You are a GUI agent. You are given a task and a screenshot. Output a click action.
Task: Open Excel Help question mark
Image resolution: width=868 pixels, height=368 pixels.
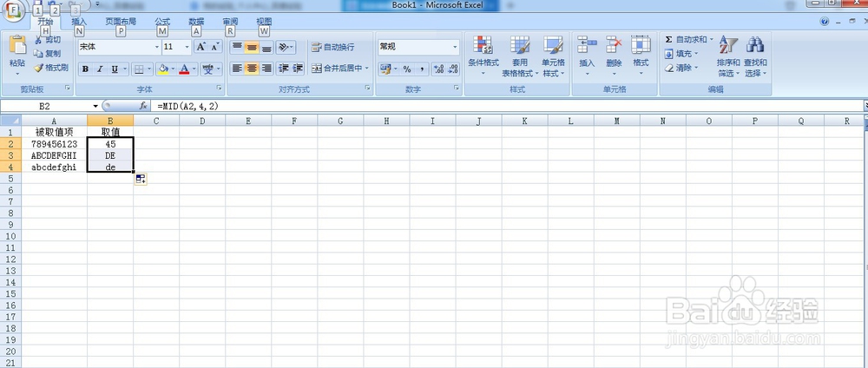(825, 21)
